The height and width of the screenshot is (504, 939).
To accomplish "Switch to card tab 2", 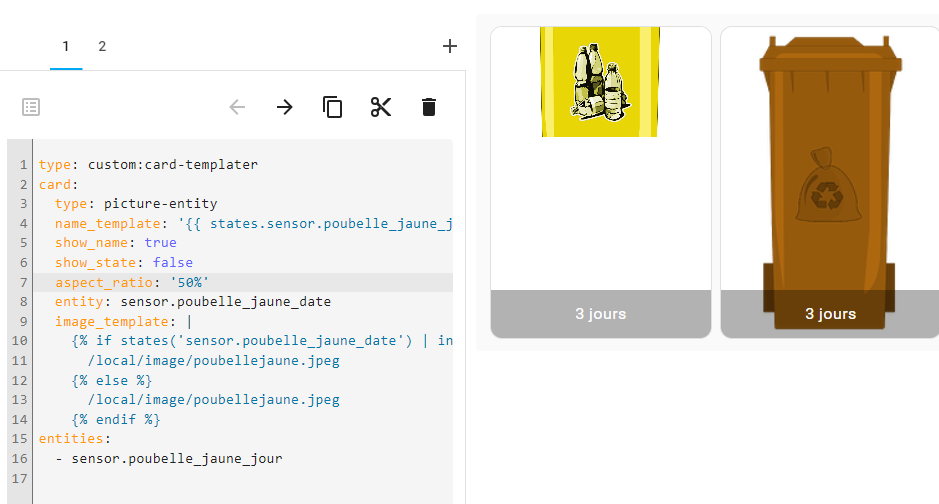I will click(x=102, y=46).
